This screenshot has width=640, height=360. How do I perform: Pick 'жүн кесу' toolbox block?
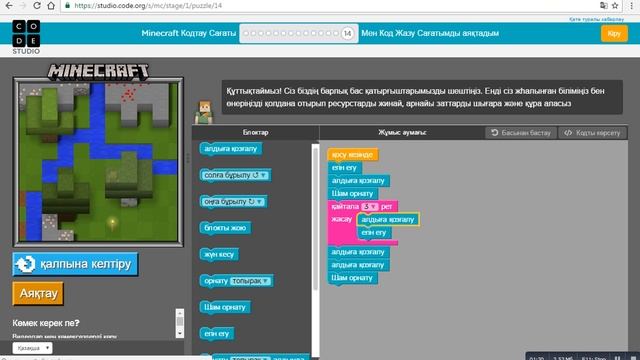point(219,254)
